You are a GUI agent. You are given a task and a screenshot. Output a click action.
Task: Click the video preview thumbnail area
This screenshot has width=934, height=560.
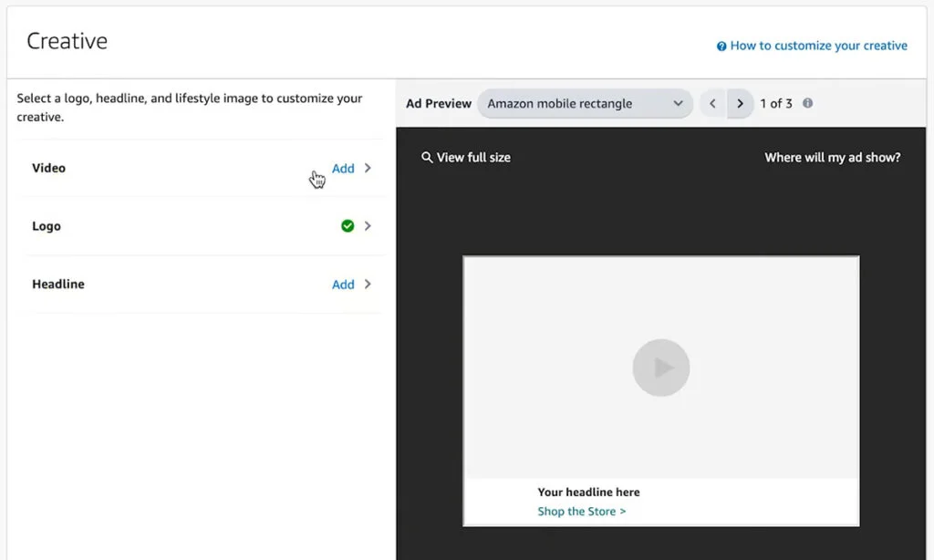pos(660,368)
